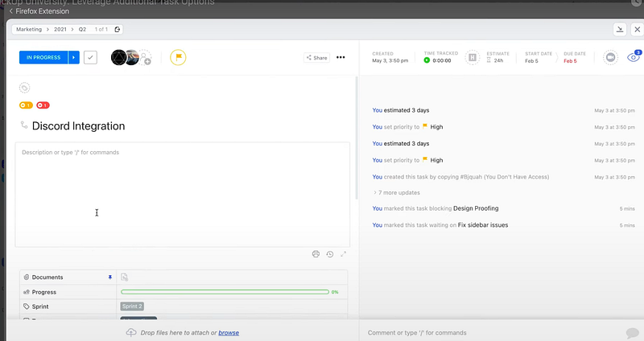Click Marketing in the breadcrumb
The image size is (644, 341).
[x=29, y=29]
